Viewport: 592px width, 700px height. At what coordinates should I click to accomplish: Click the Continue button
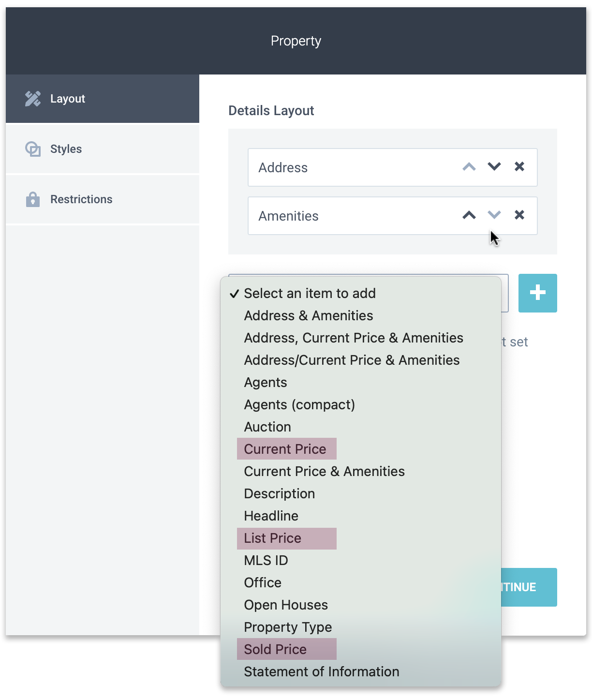click(x=529, y=587)
